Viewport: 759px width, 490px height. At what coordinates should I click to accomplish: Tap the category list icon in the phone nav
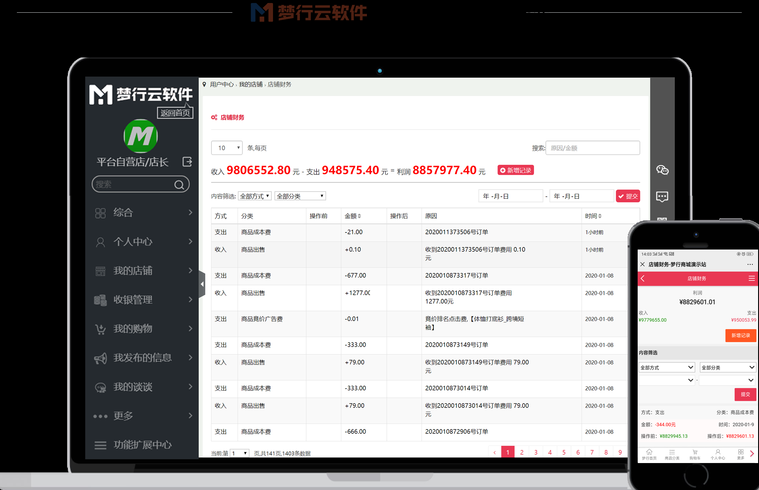(671, 452)
